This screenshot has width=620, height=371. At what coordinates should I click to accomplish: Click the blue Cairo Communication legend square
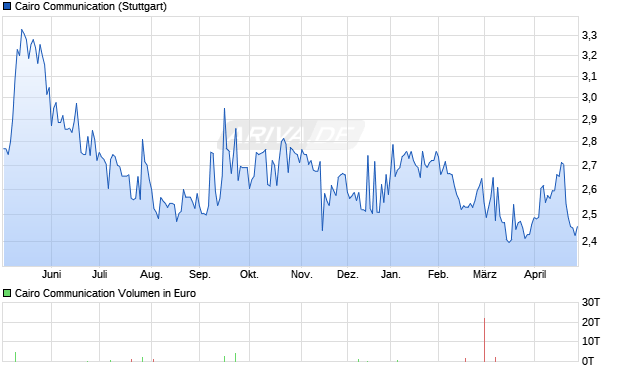[x=7, y=6]
